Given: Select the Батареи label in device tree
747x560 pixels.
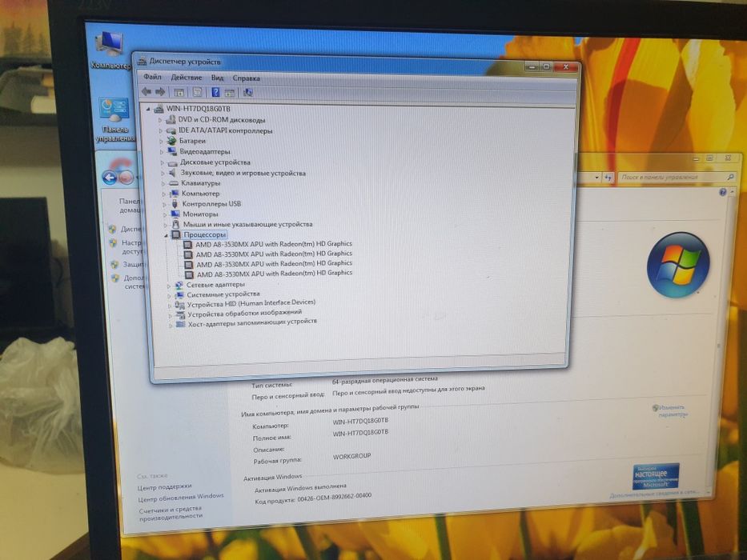Looking at the screenshot, I should click(x=192, y=141).
